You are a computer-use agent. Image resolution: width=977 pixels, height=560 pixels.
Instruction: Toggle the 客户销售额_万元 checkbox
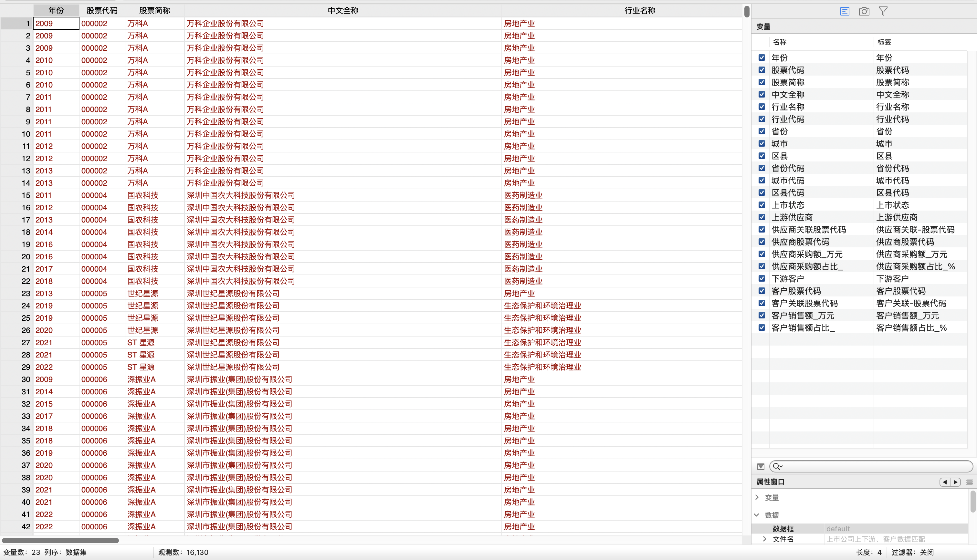(762, 316)
